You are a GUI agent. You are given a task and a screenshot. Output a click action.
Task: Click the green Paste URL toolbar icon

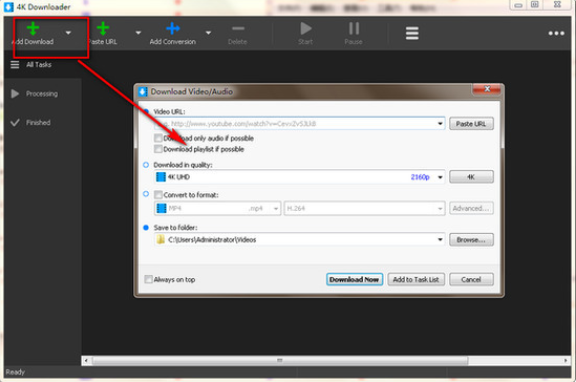tap(103, 28)
